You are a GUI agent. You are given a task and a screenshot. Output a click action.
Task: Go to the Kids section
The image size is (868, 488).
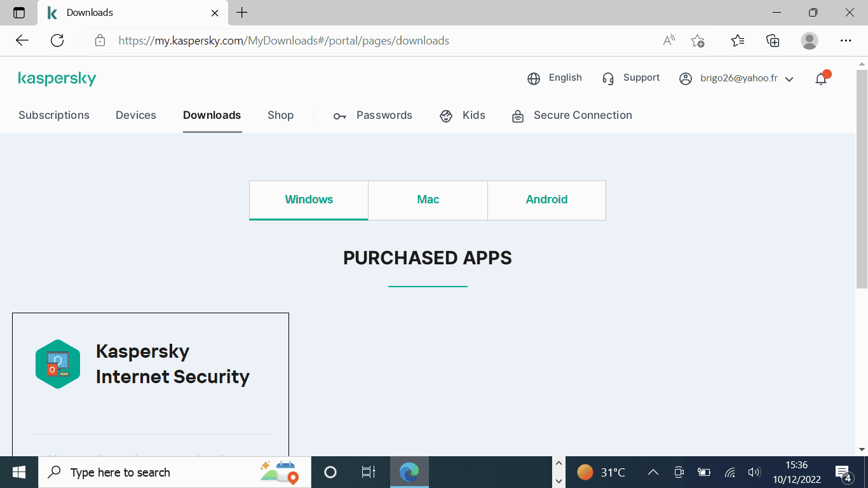463,116
